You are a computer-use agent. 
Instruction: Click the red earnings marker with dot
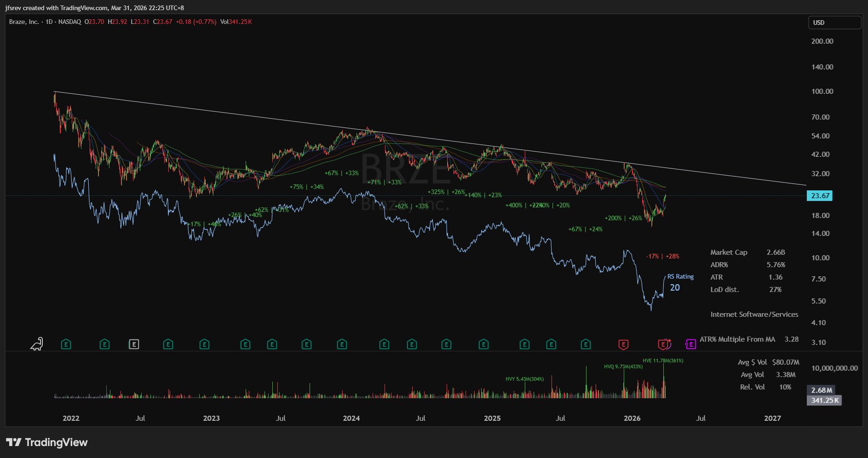(664, 344)
